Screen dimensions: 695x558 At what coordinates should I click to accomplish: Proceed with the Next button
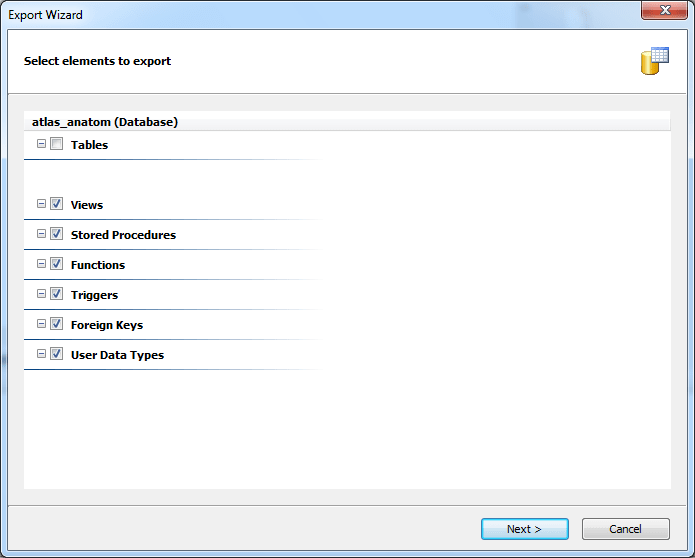point(524,529)
